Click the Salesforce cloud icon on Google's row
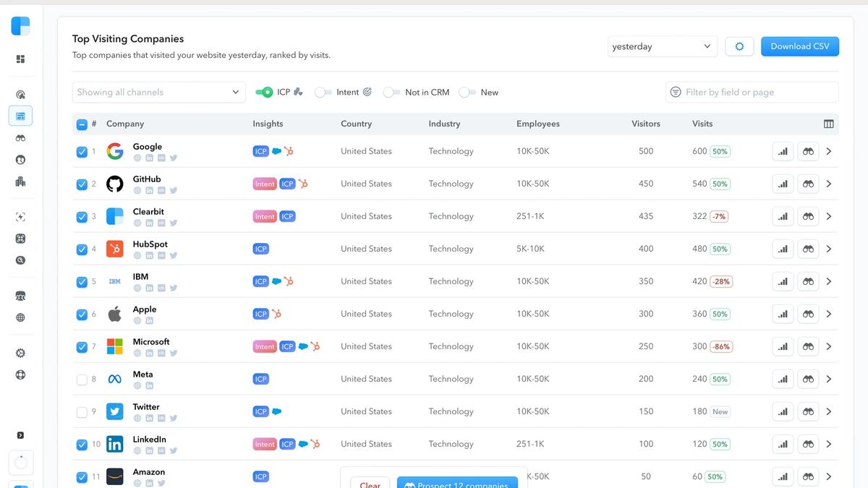Image resolution: width=868 pixels, height=488 pixels. [x=276, y=151]
